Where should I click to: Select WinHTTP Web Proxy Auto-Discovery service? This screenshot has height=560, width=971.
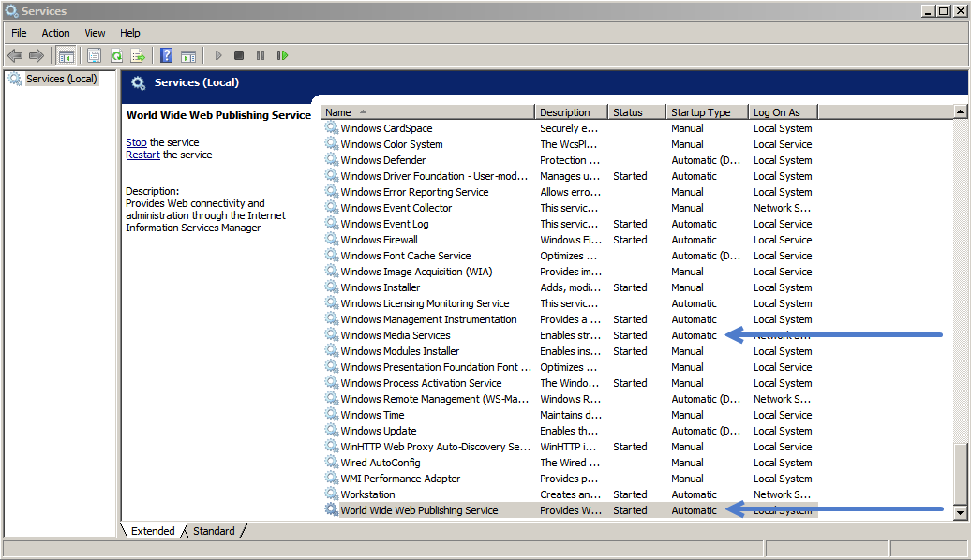tap(435, 446)
